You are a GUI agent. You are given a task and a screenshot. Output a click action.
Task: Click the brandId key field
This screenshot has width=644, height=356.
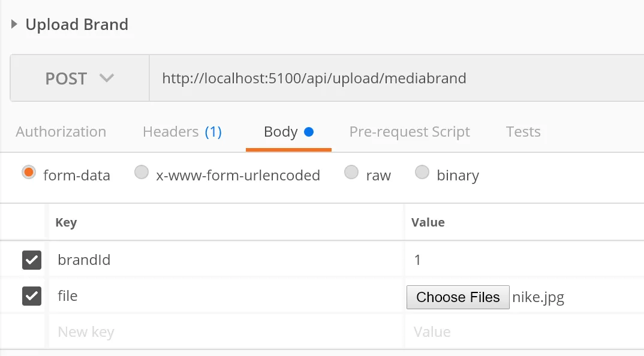point(225,260)
